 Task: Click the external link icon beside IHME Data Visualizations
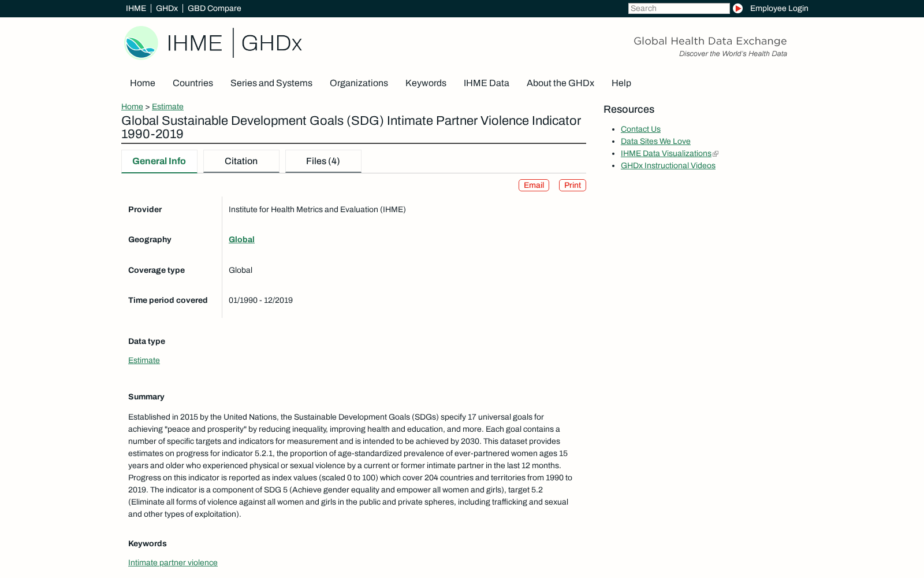(x=716, y=154)
